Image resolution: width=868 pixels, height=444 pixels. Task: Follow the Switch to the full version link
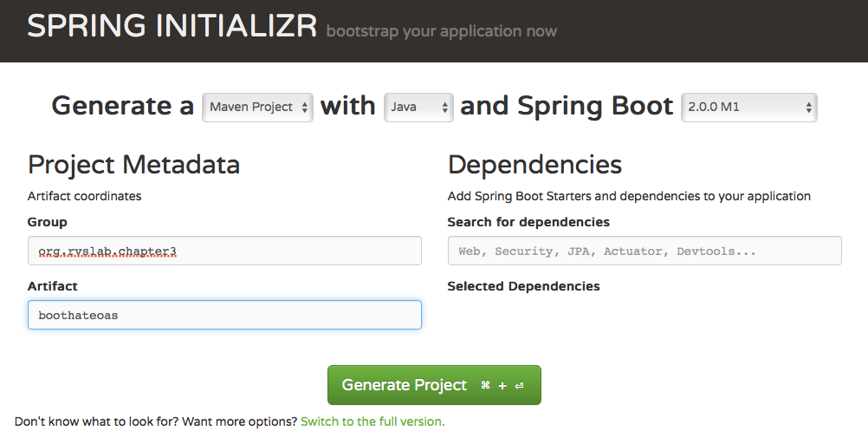coord(372,421)
